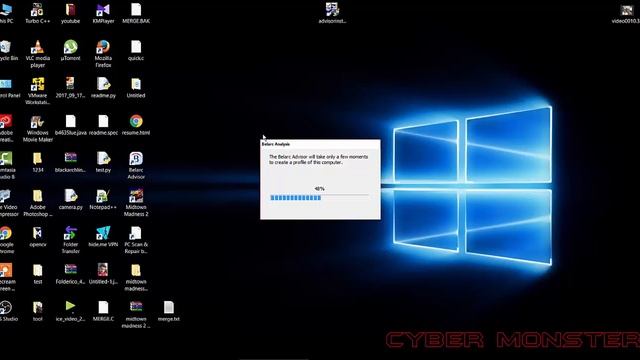Open Mozilla Firefox shortcut
The image size is (640, 360).
point(103,47)
